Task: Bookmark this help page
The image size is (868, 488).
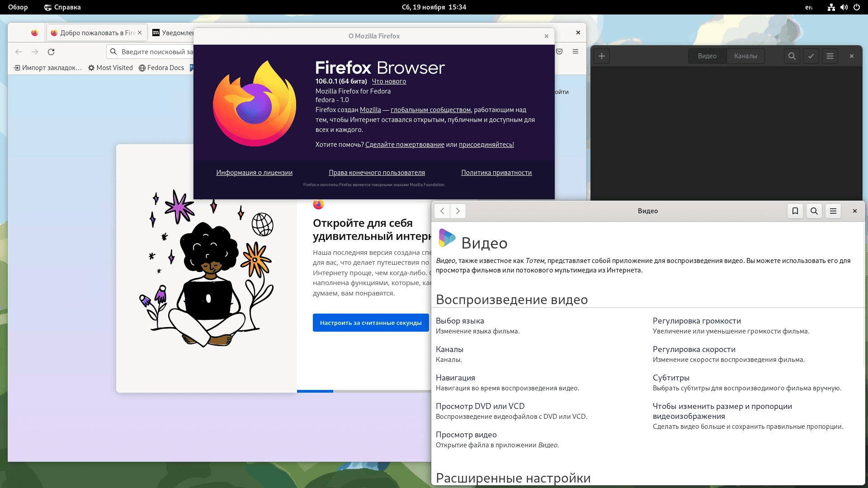Action: [795, 211]
